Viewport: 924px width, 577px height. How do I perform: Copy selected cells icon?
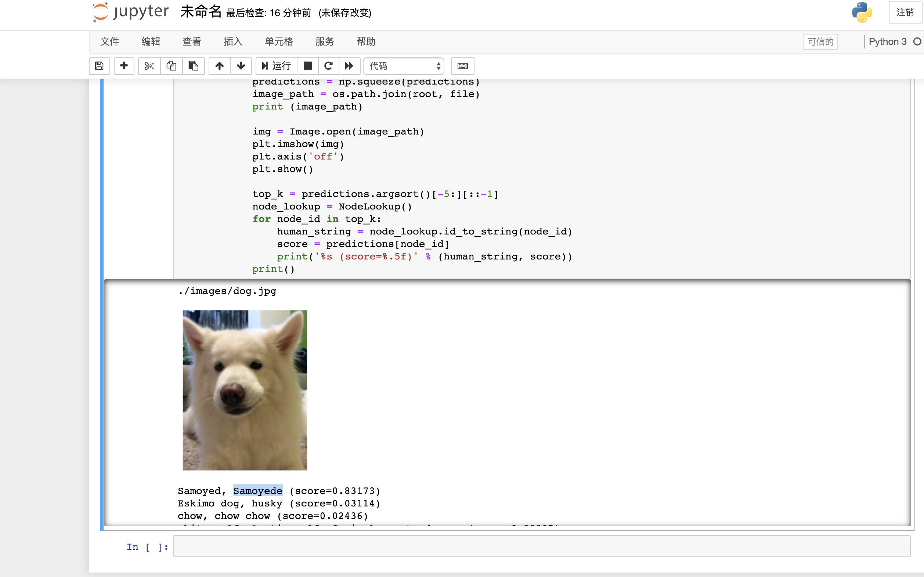(171, 66)
